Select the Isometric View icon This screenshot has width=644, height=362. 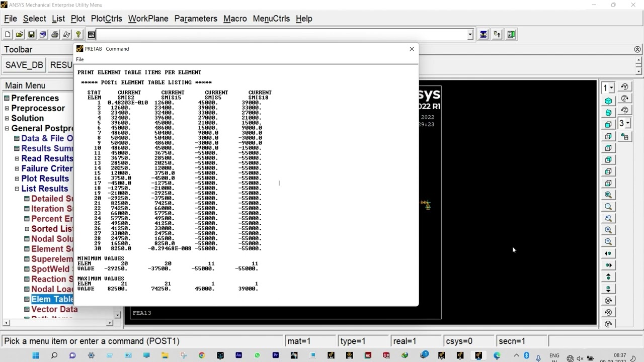click(x=608, y=101)
